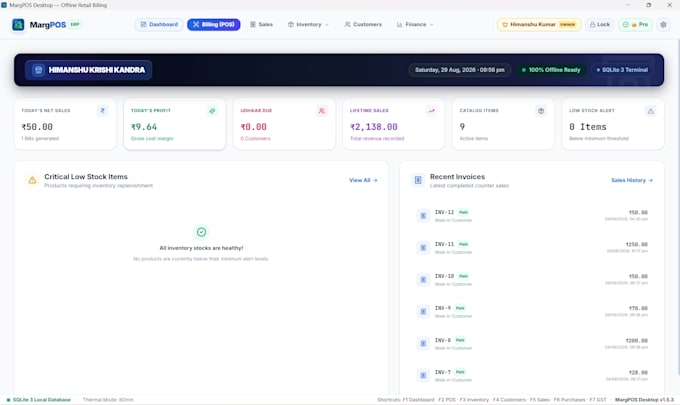Lock the terminal with Lock button
Image resolution: width=680 pixels, height=405 pixels.
pos(600,25)
